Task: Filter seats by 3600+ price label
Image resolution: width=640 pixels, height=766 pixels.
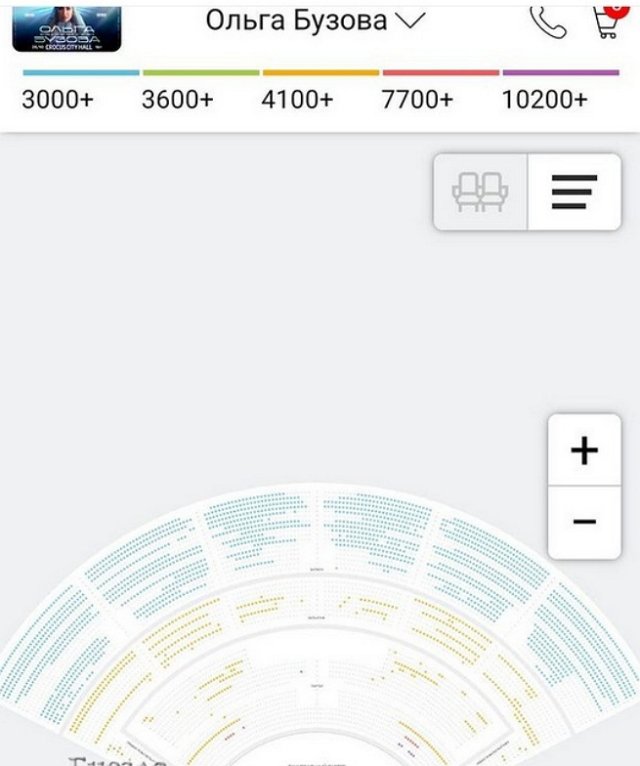Action: 177,100
